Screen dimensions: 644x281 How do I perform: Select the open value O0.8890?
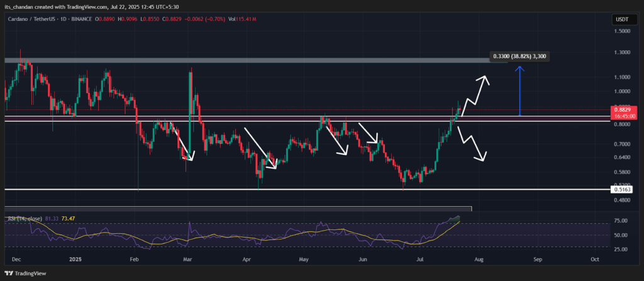pyautogui.click(x=106, y=19)
